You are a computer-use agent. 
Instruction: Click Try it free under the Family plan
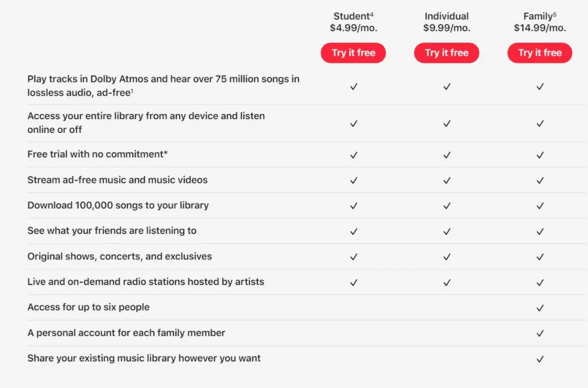point(539,53)
